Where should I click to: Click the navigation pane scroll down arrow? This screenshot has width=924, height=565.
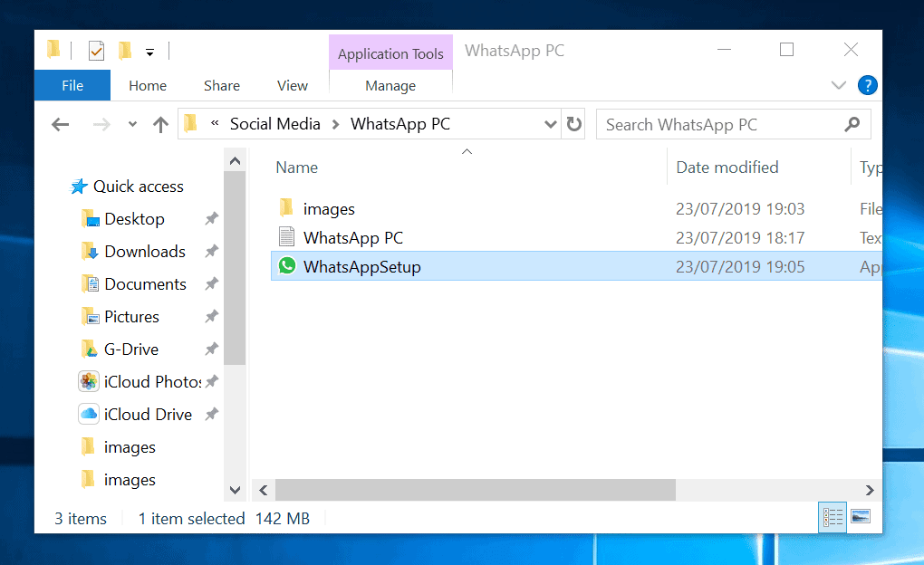click(235, 490)
